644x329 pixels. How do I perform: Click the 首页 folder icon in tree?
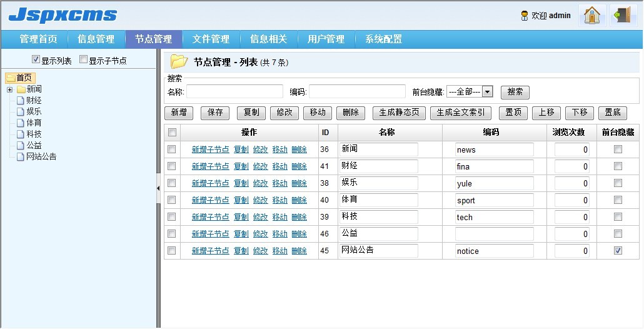(11, 78)
